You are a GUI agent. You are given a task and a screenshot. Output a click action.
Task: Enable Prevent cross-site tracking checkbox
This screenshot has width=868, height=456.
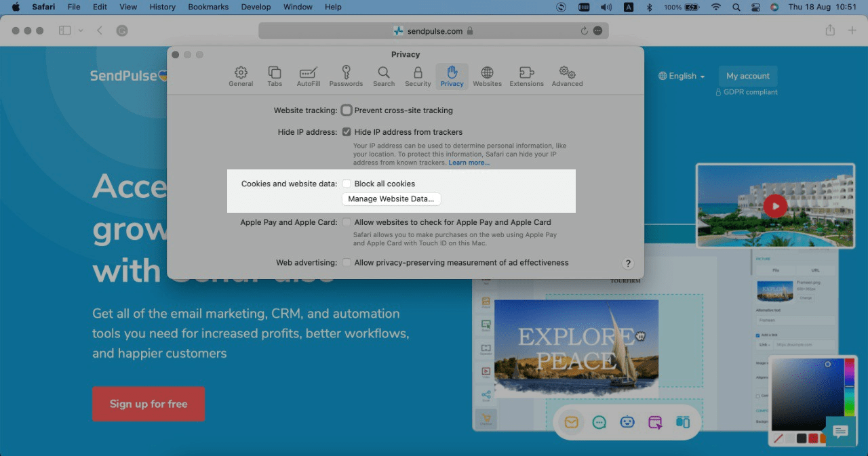(x=347, y=110)
